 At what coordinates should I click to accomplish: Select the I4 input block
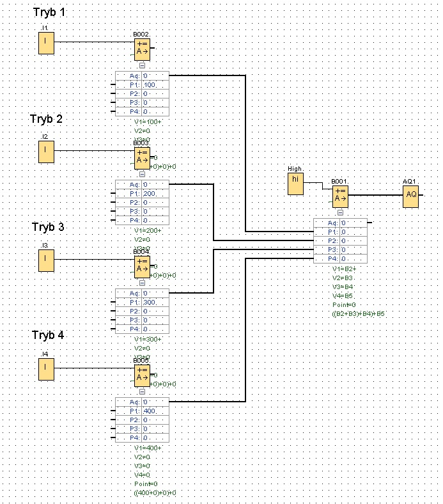pos(46,369)
